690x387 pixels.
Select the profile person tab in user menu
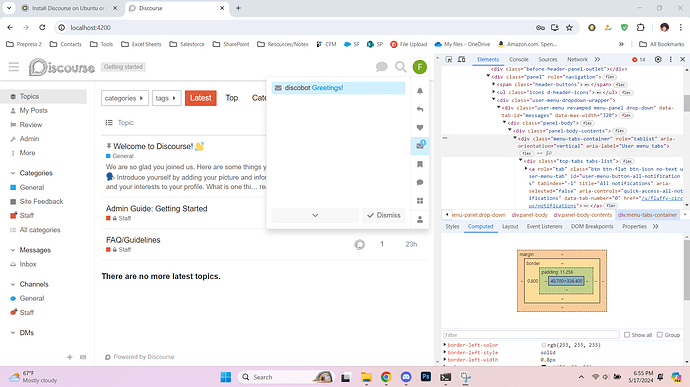(x=420, y=219)
